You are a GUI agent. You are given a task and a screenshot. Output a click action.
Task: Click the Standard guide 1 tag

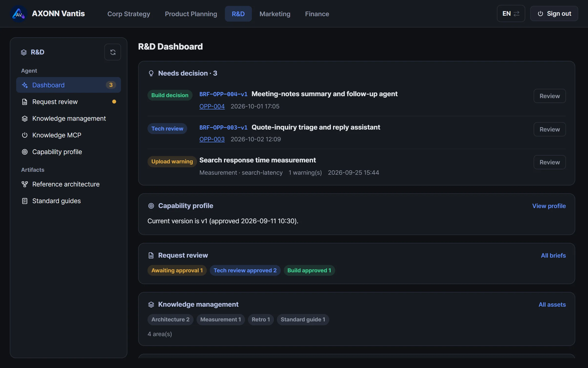[x=303, y=319]
